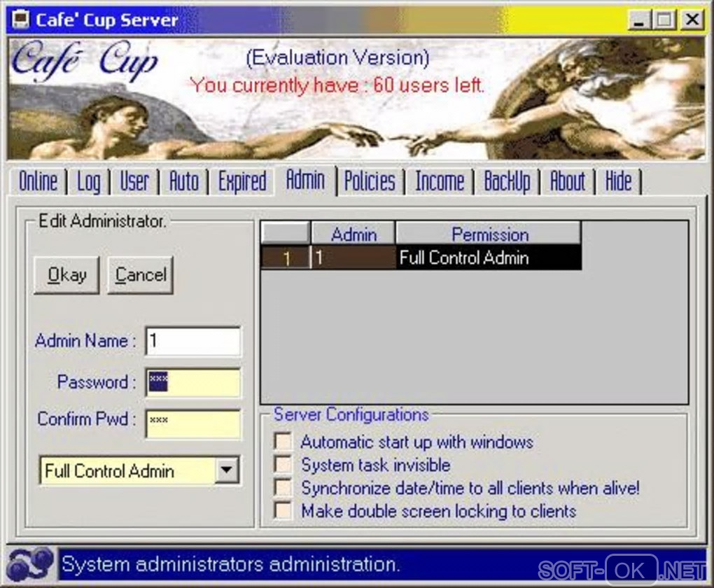The width and height of the screenshot is (714, 588).
Task: Focus the Admin Name input field
Action: (x=193, y=341)
